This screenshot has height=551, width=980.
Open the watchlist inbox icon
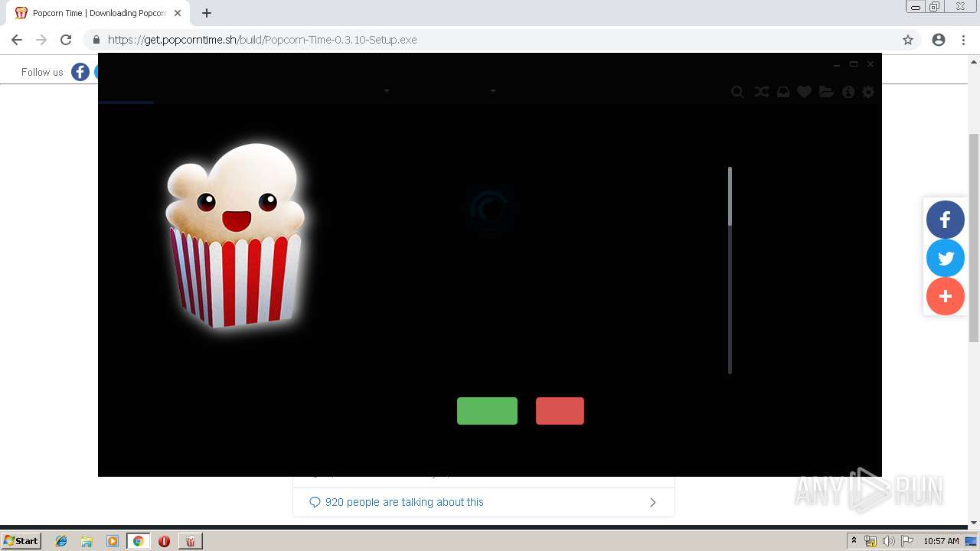[783, 92]
